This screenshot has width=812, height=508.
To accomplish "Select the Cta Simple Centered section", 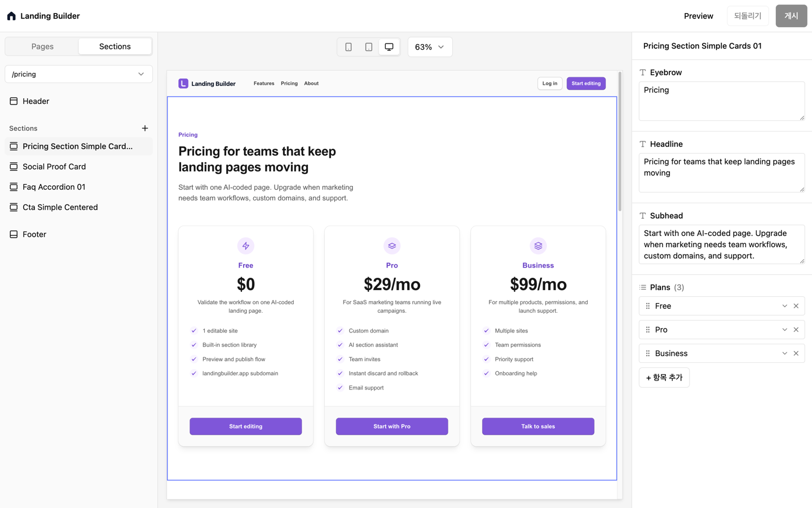I will pos(79,207).
